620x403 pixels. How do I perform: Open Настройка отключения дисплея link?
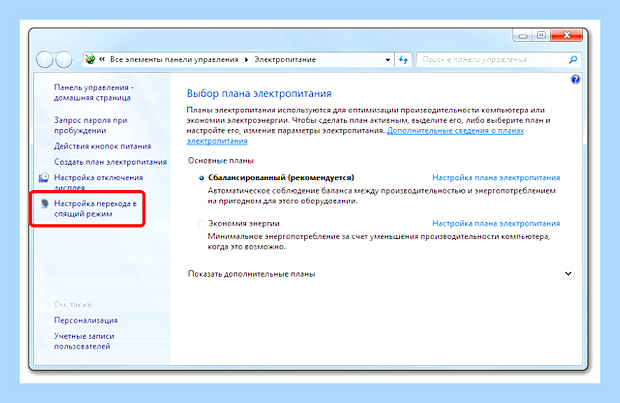click(98, 182)
